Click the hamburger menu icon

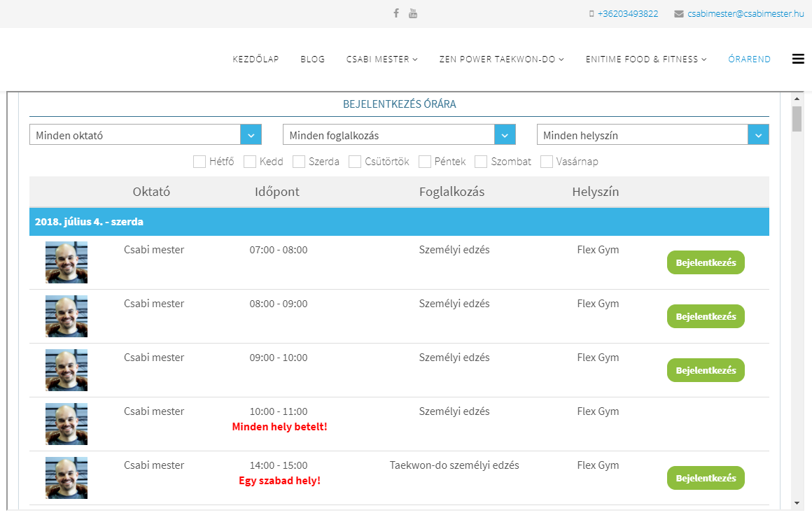click(x=798, y=59)
